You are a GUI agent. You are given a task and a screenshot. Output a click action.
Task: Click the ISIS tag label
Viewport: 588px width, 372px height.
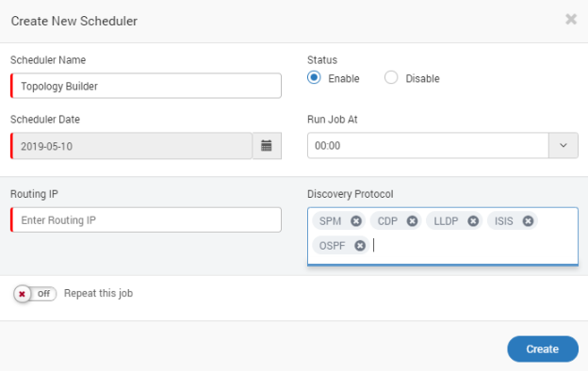[503, 221]
